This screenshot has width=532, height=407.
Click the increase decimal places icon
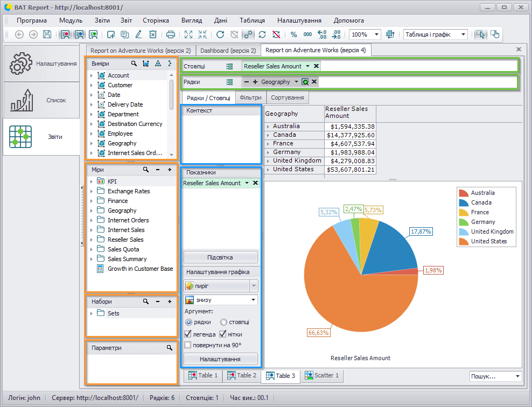pyautogui.click(x=322, y=34)
